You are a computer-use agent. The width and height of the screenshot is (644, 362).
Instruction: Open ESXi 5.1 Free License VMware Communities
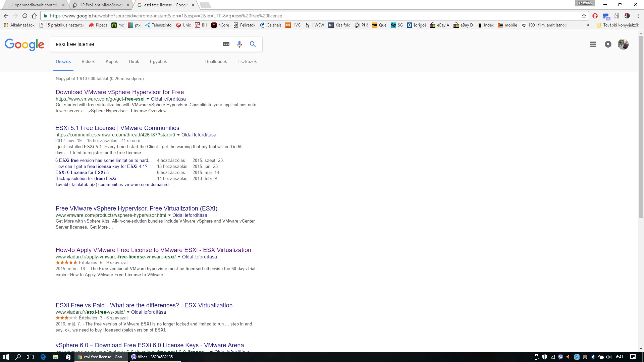point(117,128)
